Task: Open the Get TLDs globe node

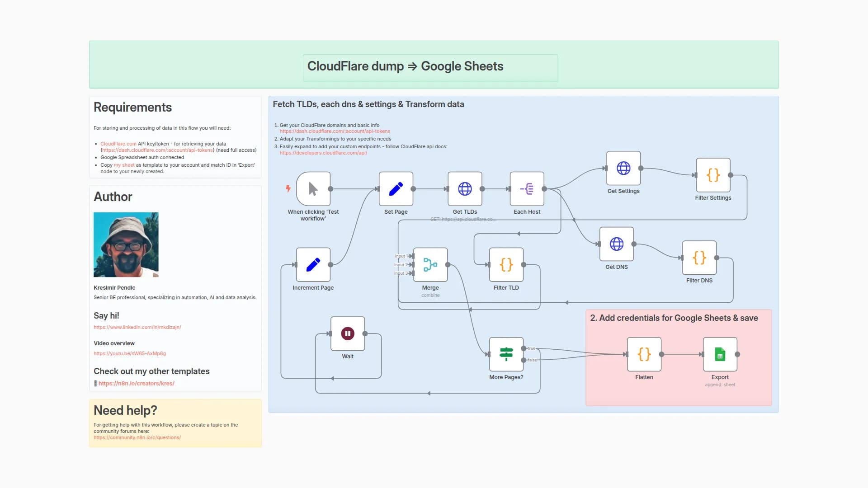Action: click(465, 189)
